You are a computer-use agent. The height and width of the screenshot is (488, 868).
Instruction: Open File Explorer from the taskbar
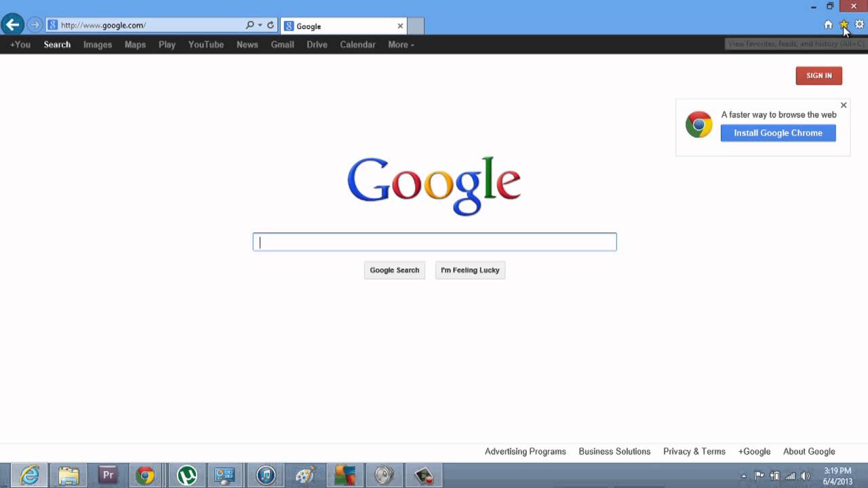click(x=68, y=476)
